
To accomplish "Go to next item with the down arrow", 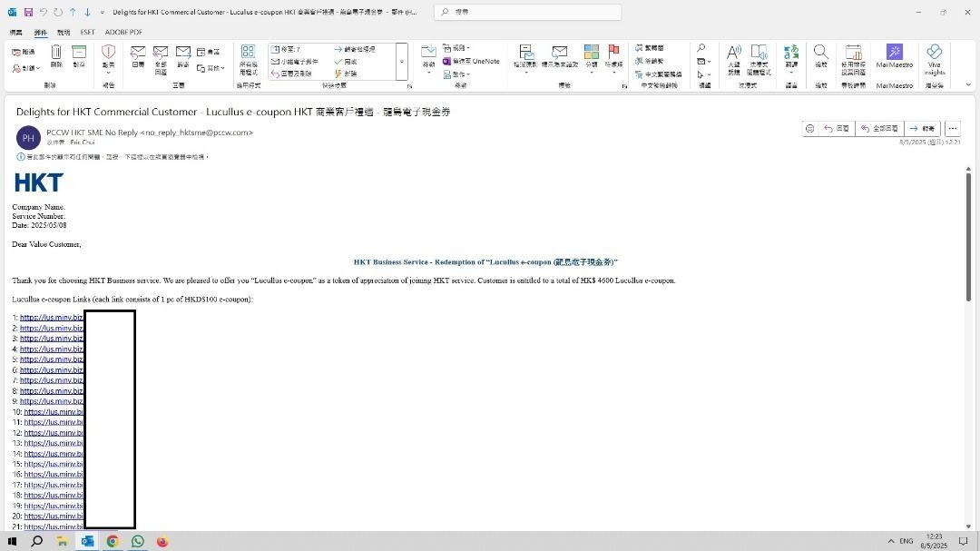I will coord(87,12).
